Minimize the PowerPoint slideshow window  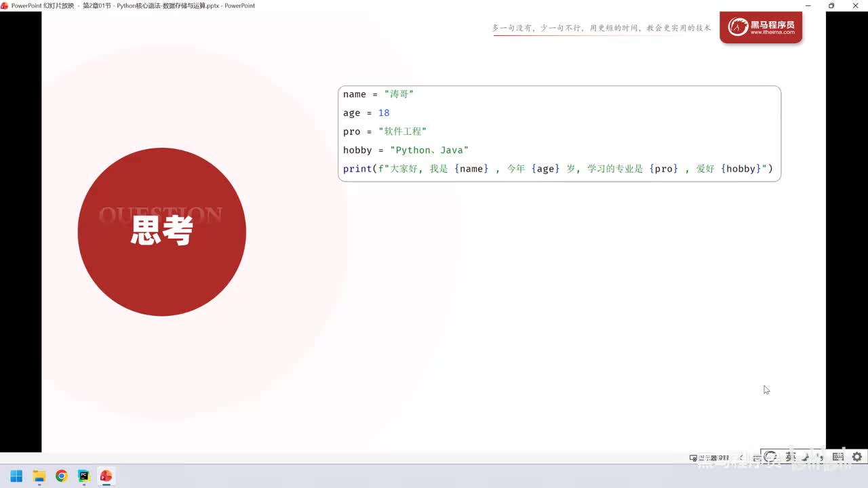click(807, 5)
